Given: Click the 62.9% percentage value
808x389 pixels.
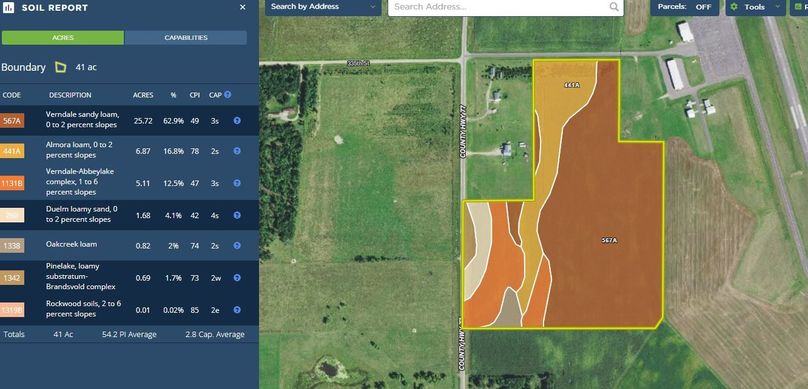Looking at the screenshot, I should [x=174, y=121].
